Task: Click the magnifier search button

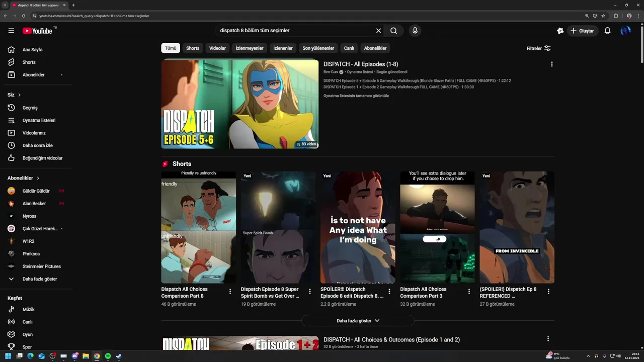Action: pos(393,31)
